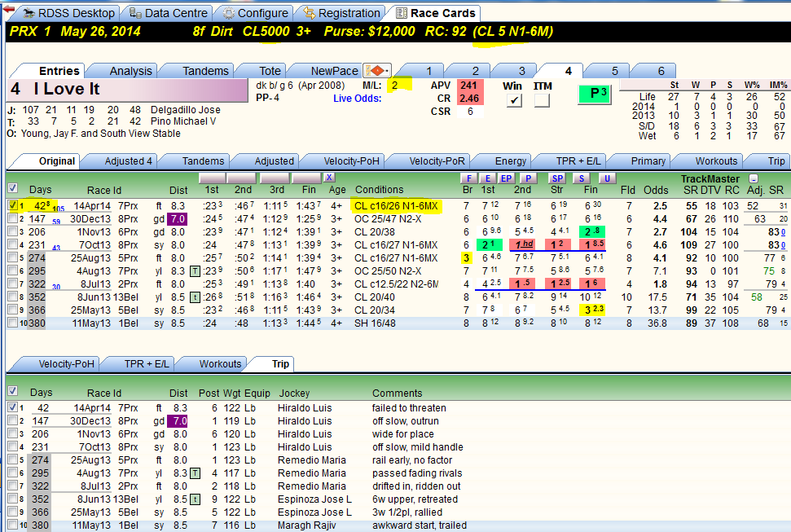The height and width of the screenshot is (532, 791).
Task: Click the F running-style button
Action: (468, 178)
